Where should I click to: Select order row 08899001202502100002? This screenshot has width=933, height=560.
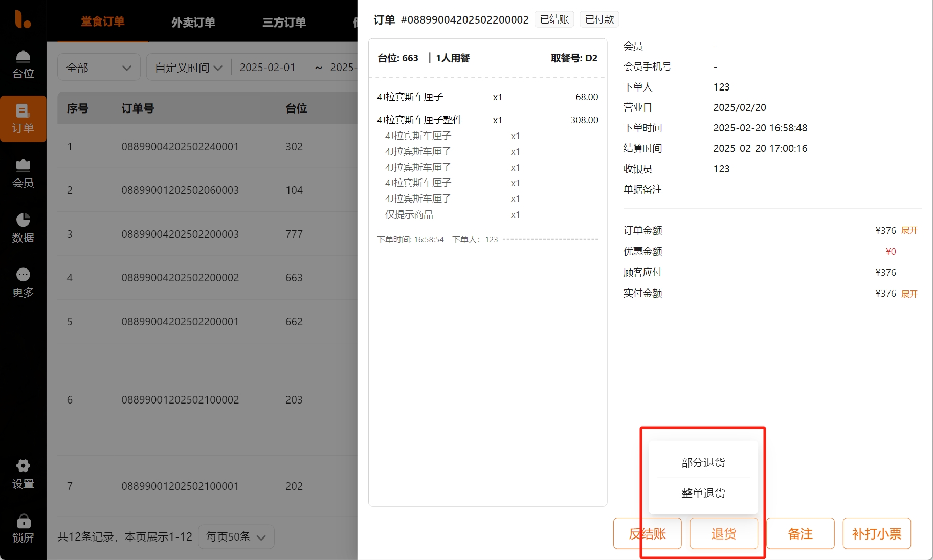207,400
